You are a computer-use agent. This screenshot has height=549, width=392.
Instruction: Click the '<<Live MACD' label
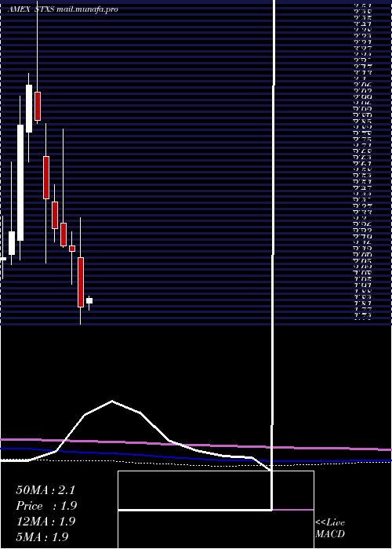[330, 529]
